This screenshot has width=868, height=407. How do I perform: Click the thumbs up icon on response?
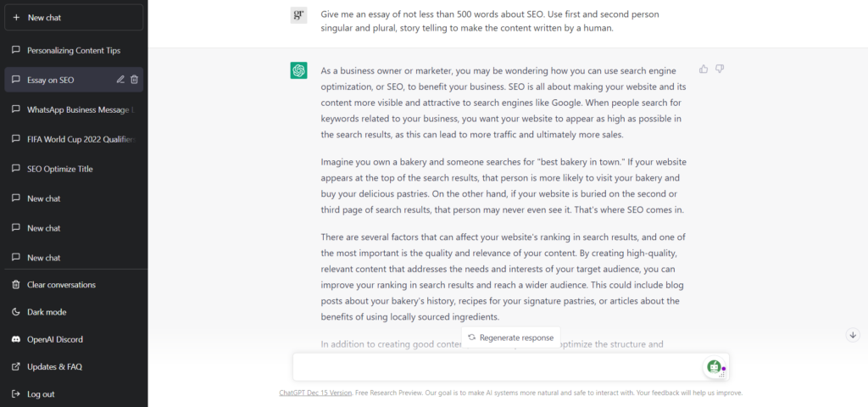click(704, 70)
